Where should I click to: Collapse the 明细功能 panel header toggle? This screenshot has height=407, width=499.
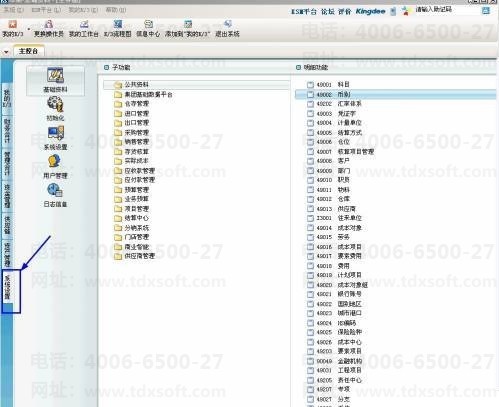click(x=298, y=68)
